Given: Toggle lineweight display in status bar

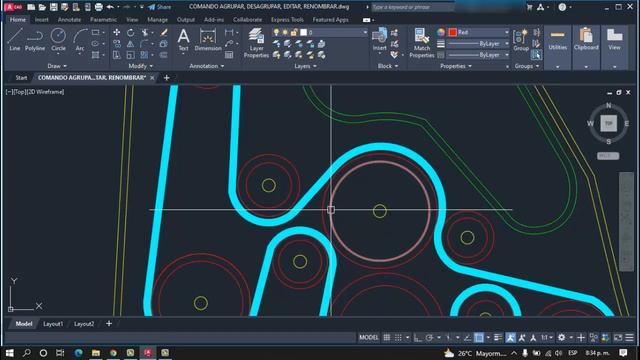Looking at the screenshot, I should coord(498,338).
